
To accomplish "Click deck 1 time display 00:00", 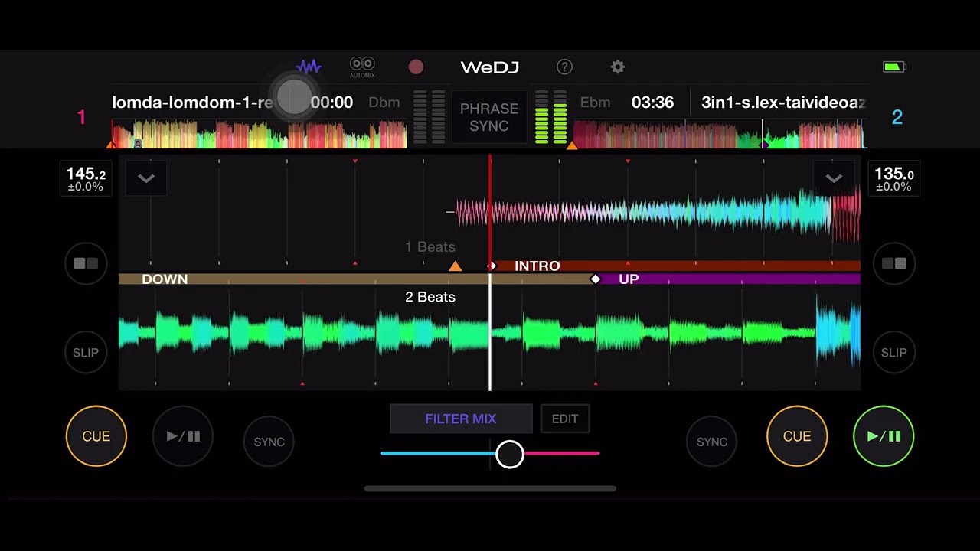I will [x=332, y=103].
